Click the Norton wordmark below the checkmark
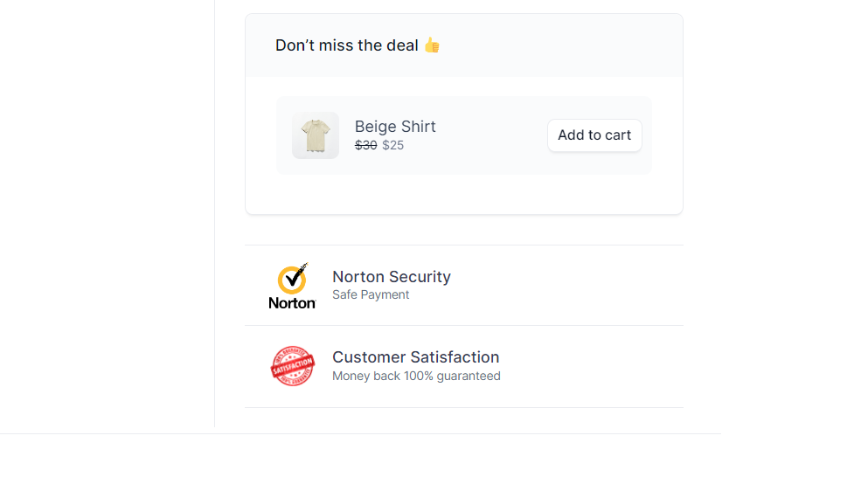Viewport: 868px width, 491px height. [x=292, y=303]
